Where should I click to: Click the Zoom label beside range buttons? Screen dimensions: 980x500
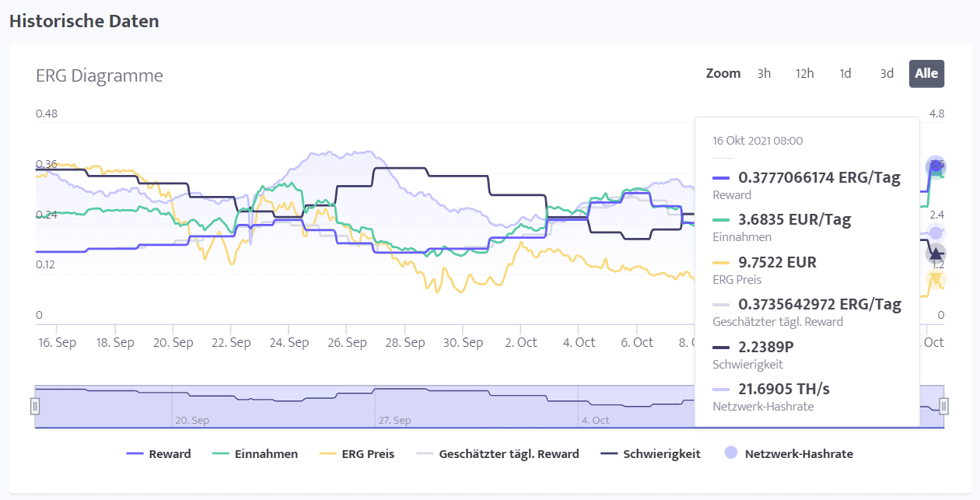[723, 73]
